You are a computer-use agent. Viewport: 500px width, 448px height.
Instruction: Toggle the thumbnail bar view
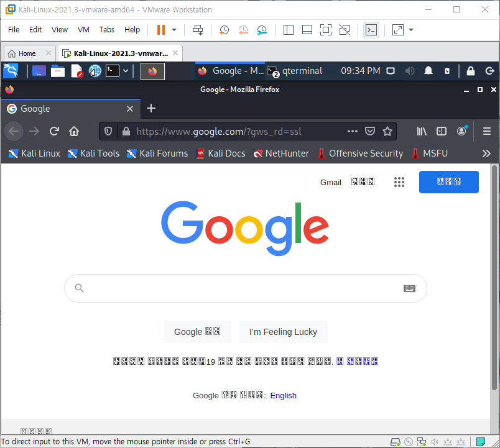(307, 30)
